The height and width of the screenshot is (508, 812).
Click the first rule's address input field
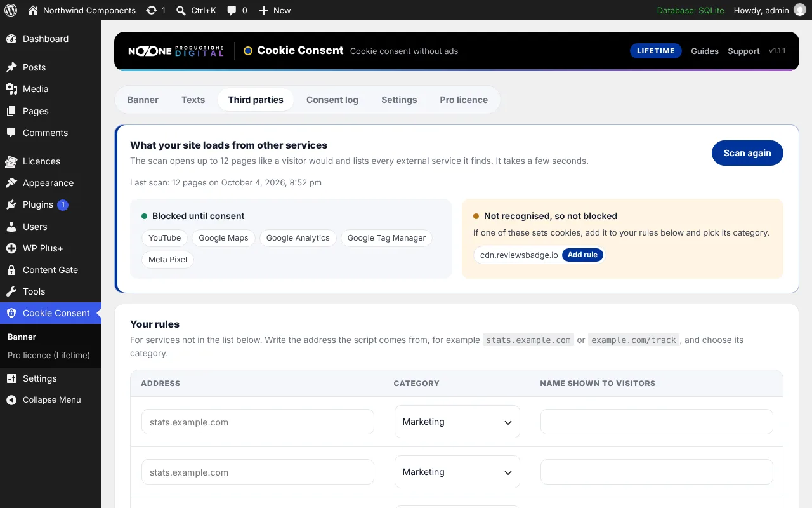coord(258,422)
